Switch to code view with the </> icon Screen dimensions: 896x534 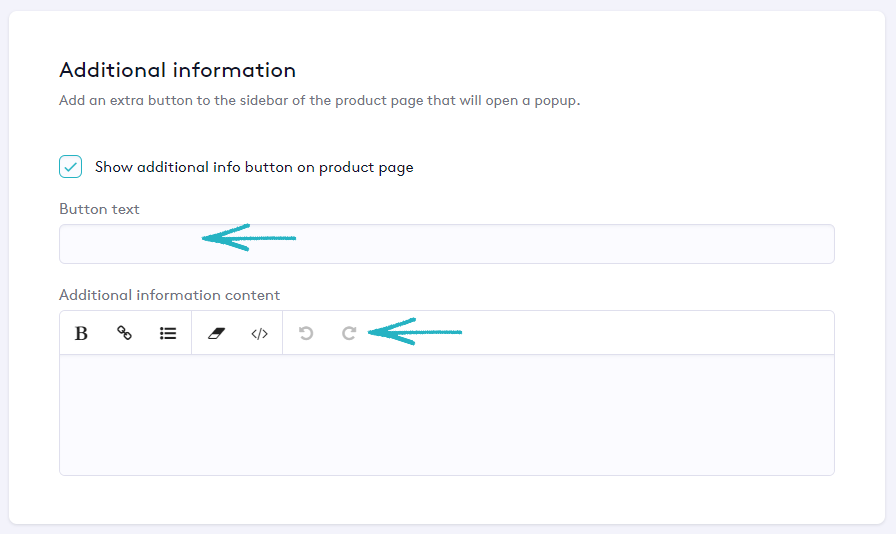259,333
